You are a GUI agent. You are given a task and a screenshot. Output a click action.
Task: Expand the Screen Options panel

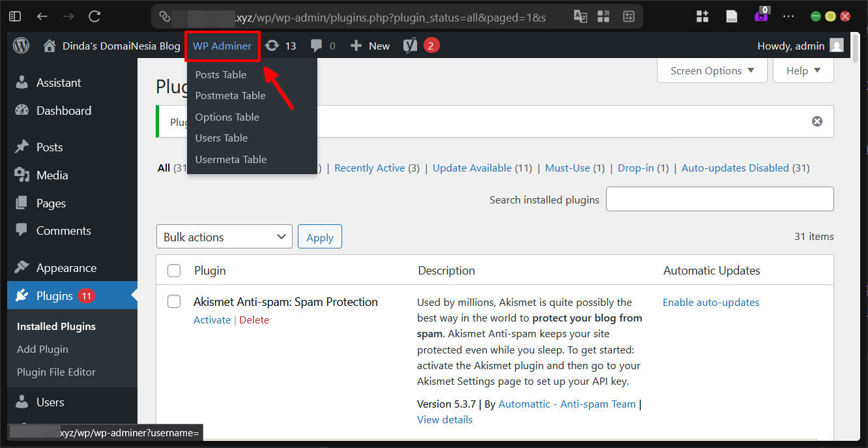pyautogui.click(x=712, y=70)
